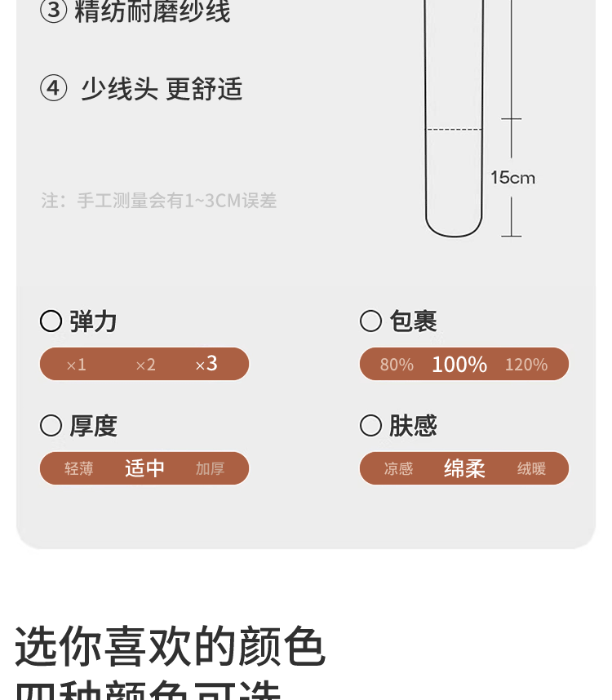Pick the 绒暖 skin-feel option
The height and width of the screenshot is (700, 612).
coord(531,469)
